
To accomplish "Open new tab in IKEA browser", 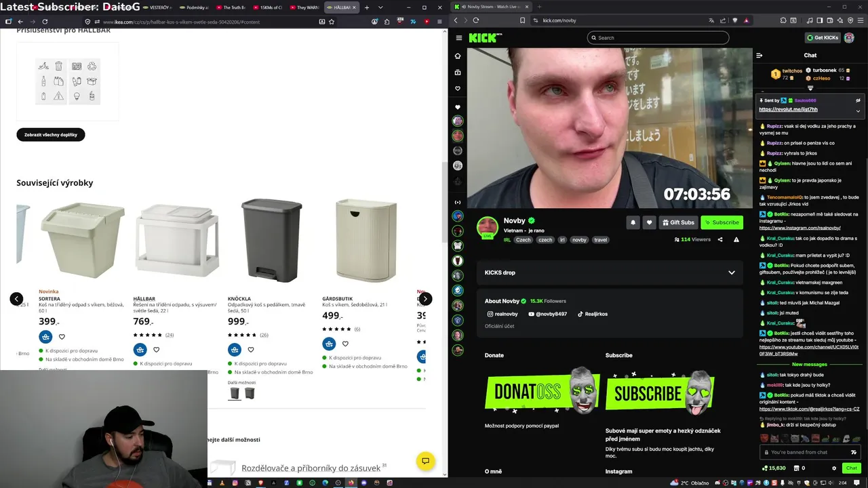I will pyautogui.click(x=367, y=7).
